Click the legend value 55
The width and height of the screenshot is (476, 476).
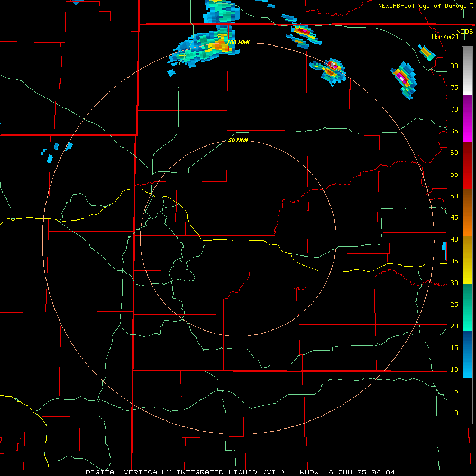pyautogui.click(x=454, y=175)
